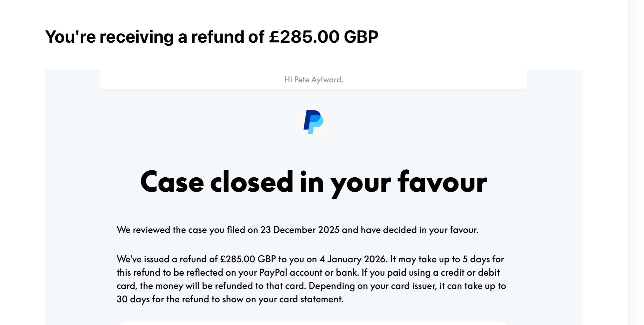Click the "We reviewed the case" sentence
The image size is (644, 325).
click(297, 230)
